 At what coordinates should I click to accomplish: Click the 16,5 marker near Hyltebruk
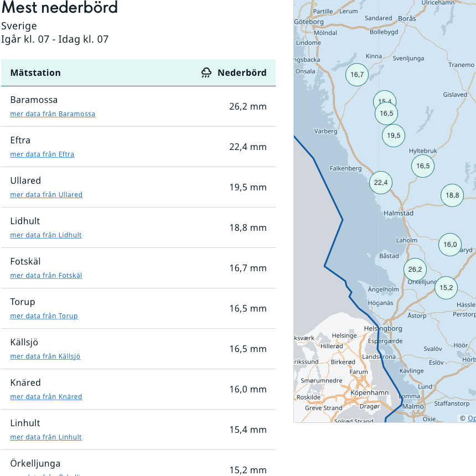tap(423, 166)
